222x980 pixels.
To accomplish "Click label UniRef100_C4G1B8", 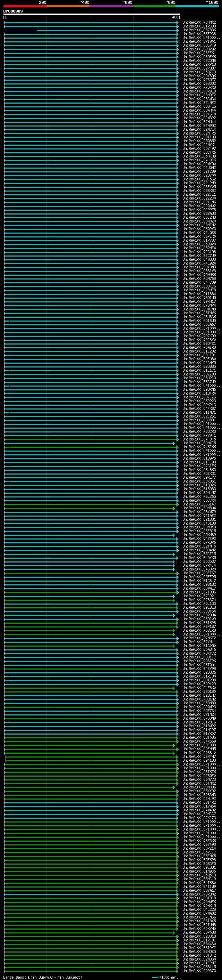I will [x=199, y=523].
